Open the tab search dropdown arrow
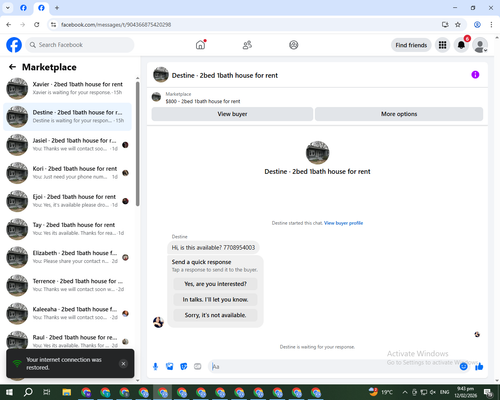The width and height of the screenshot is (500, 400). pyautogui.click(x=8, y=8)
